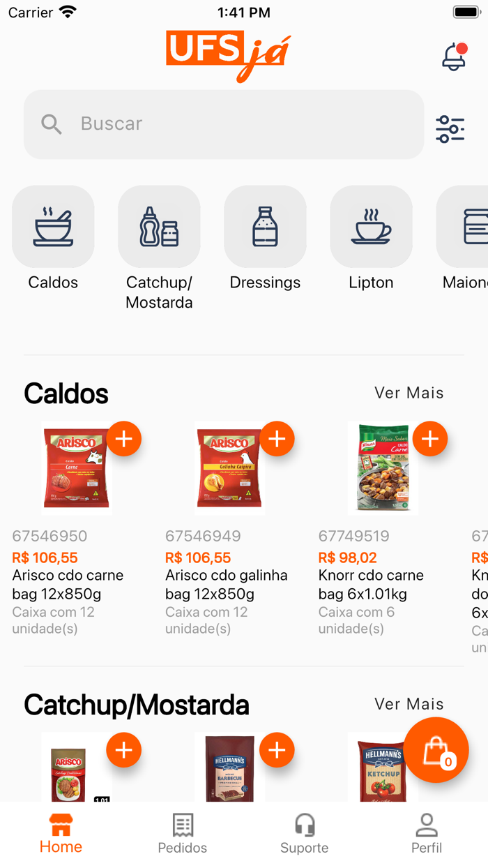Open the Arisco cdo carne bag name
The width and height of the screenshot is (488, 868).
pyautogui.click(x=68, y=585)
